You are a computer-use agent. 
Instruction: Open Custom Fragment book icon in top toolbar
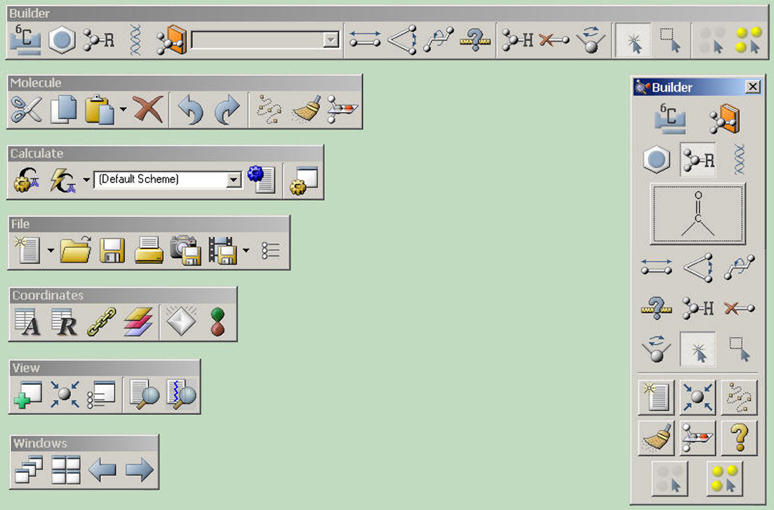(x=171, y=40)
